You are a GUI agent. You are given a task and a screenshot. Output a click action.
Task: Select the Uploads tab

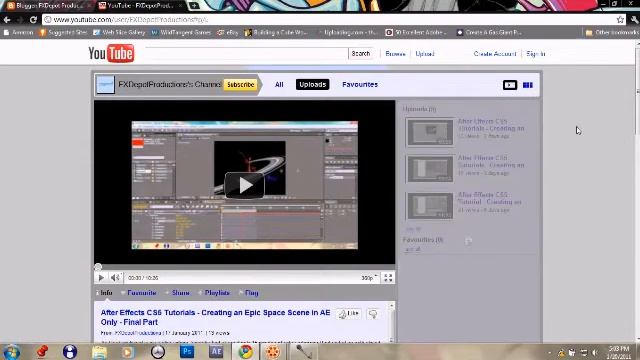point(313,84)
